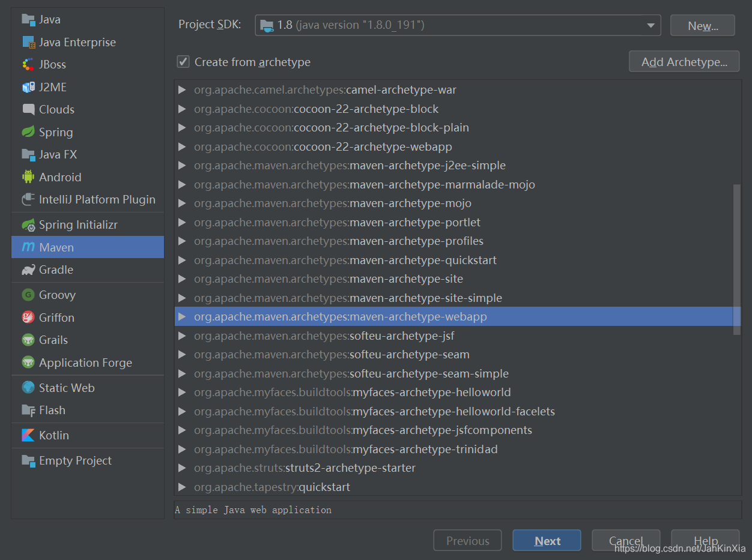This screenshot has width=752, height=560.
Task: Select maven-archetype-marmalade-mojo row
Action: click(x=458, y=184)
